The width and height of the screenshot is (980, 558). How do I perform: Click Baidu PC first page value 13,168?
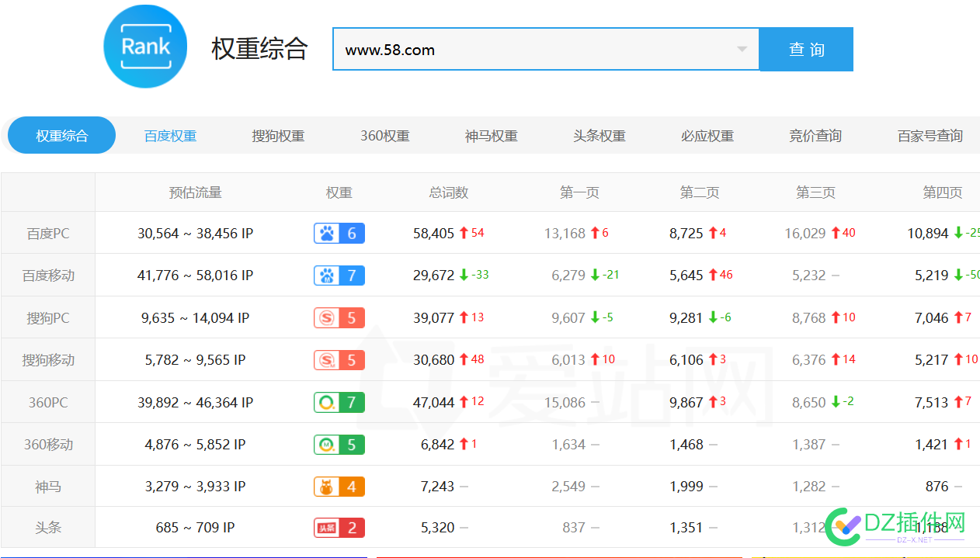coord(565,234)
